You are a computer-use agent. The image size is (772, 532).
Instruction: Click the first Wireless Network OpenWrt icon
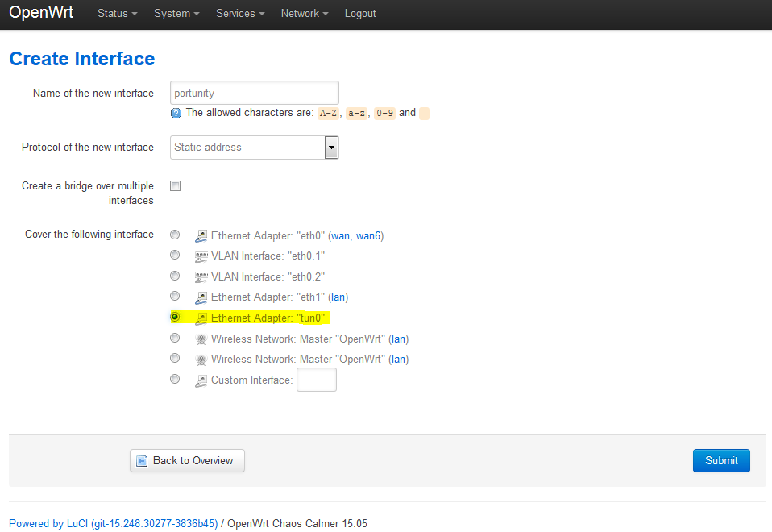point(201,339)
